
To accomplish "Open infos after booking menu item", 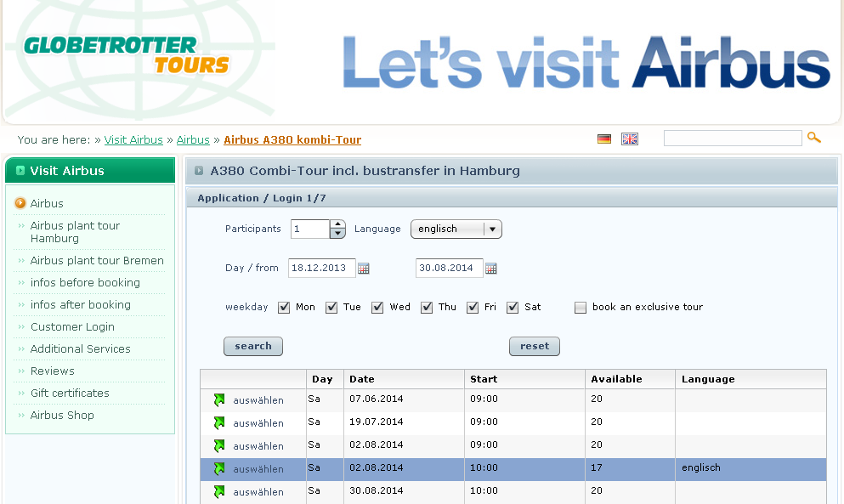I will pos(80,305).
